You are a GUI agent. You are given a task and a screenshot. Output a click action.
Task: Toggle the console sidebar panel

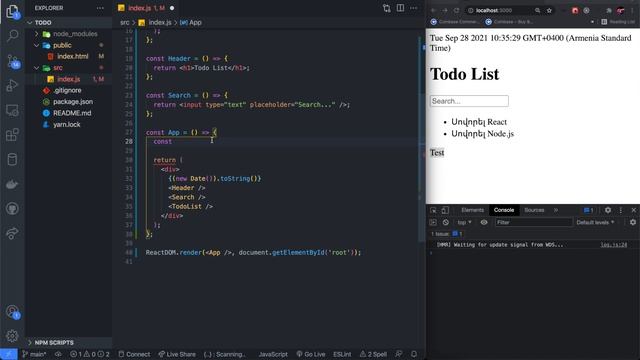coord(433,222)
